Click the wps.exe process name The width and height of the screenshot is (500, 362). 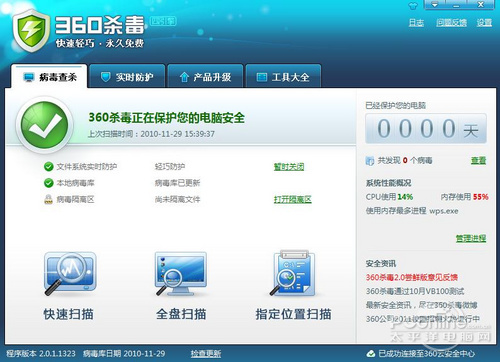pos(444,211)
